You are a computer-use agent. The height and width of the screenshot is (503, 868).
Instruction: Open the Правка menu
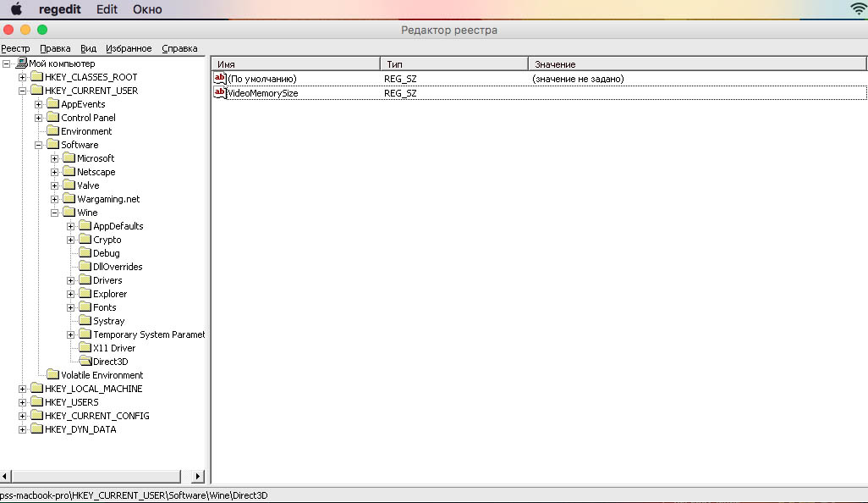pos(55,48)
